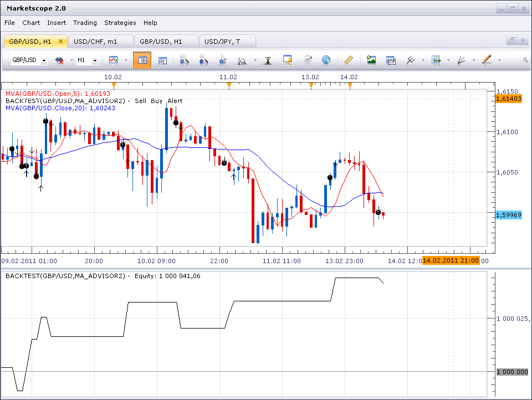Image resolution: width=532 pixels, height=400 pixels.
Task: Click the orange 11.02 date marker
Action: point(229,85)
